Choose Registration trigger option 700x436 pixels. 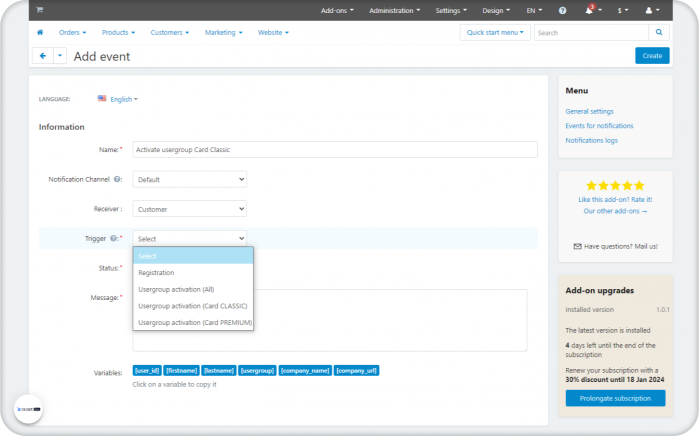[193, 272]
